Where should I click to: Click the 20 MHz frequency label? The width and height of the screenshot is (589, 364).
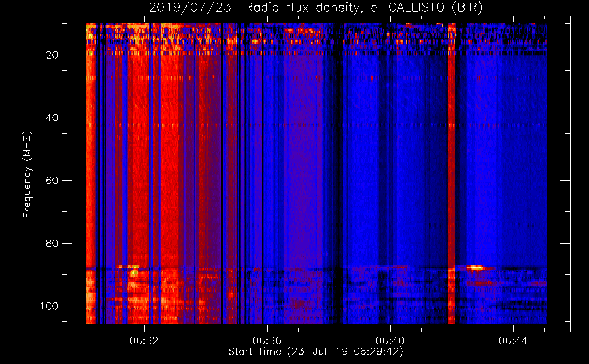52,55
